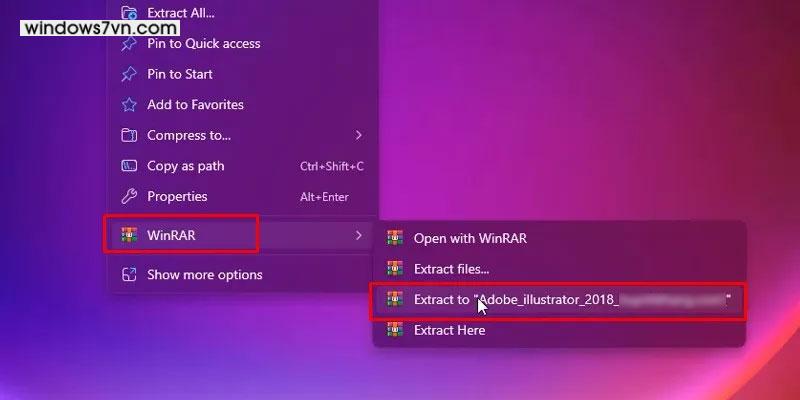The height and width of the screenshot is (400, 800).
Task: Click the star icon for Add to Favorites
Action: tap(129, 105)
